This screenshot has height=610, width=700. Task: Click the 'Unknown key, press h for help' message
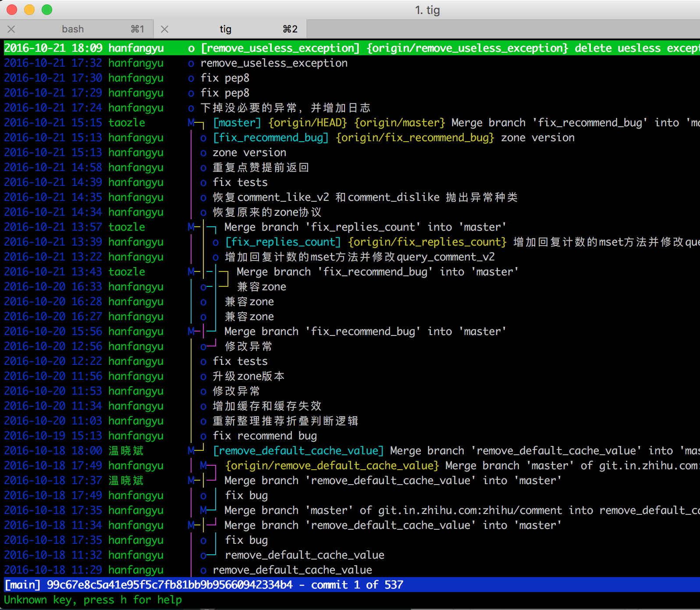click(x=93, y=600)
